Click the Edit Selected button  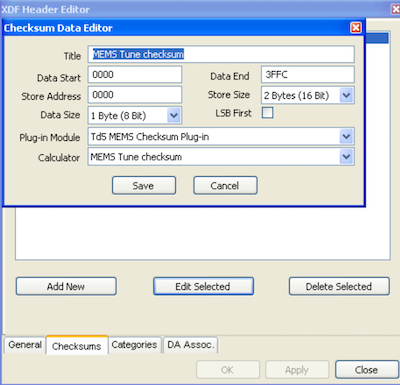coord(203,286)
